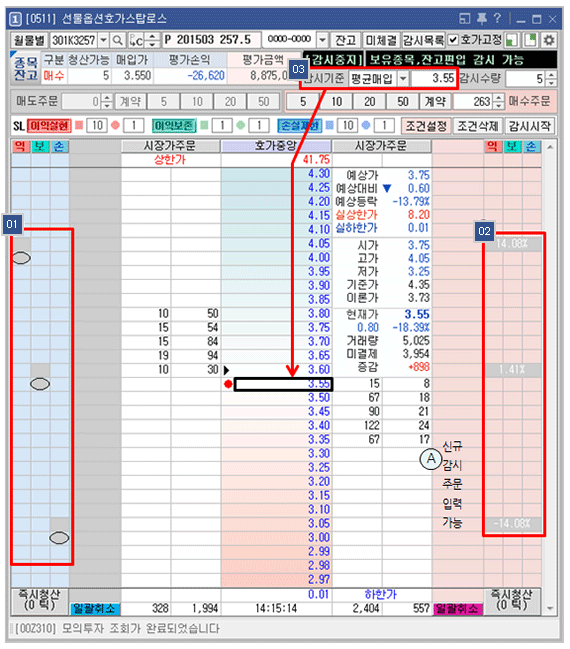Open the 잔고 tab button
570x649 pixels.
pos(345,40)
